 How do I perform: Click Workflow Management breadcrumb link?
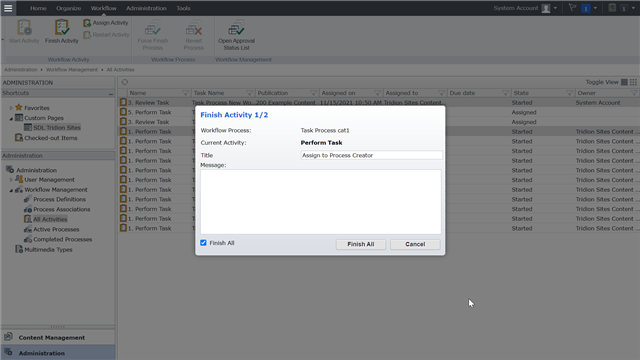point(72,70)
